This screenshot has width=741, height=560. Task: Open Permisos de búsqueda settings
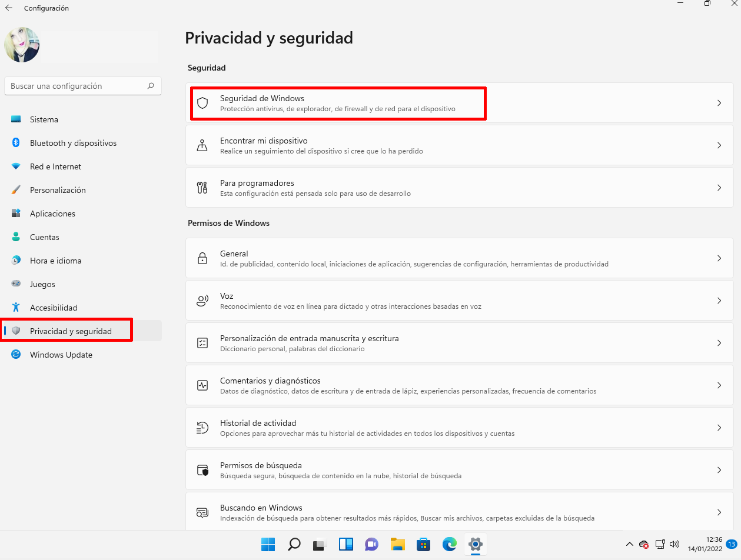click(459, 470)
